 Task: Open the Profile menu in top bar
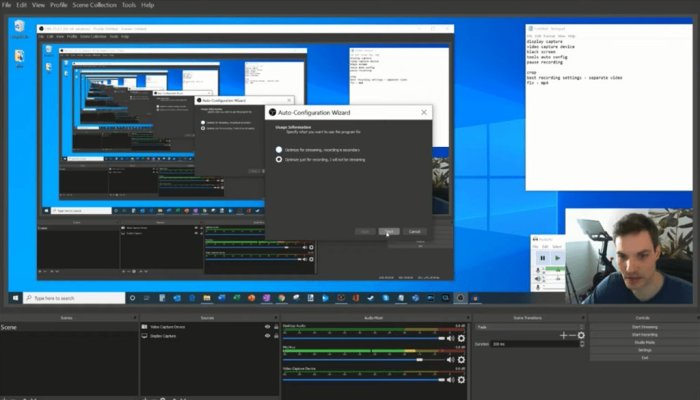(58, 5)
